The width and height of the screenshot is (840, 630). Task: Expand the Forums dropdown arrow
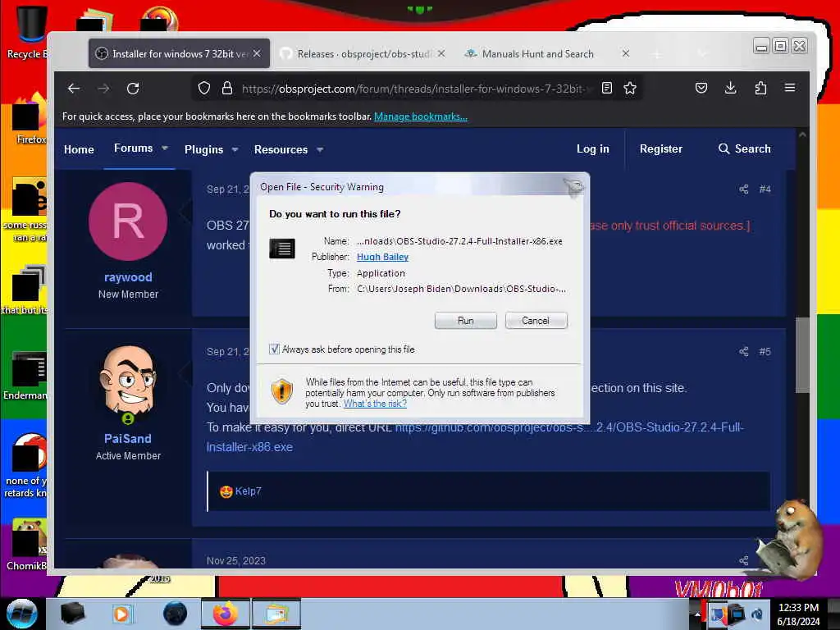click(165, 148)
